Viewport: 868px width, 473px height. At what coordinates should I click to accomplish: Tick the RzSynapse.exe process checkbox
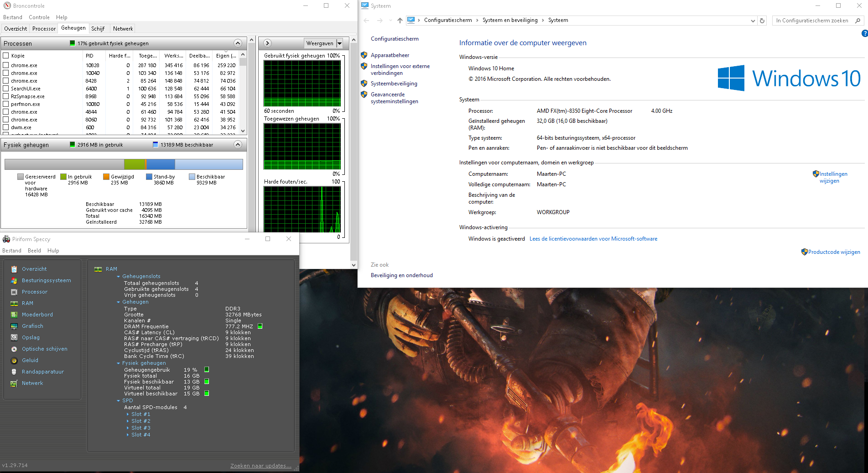(6, 96)
